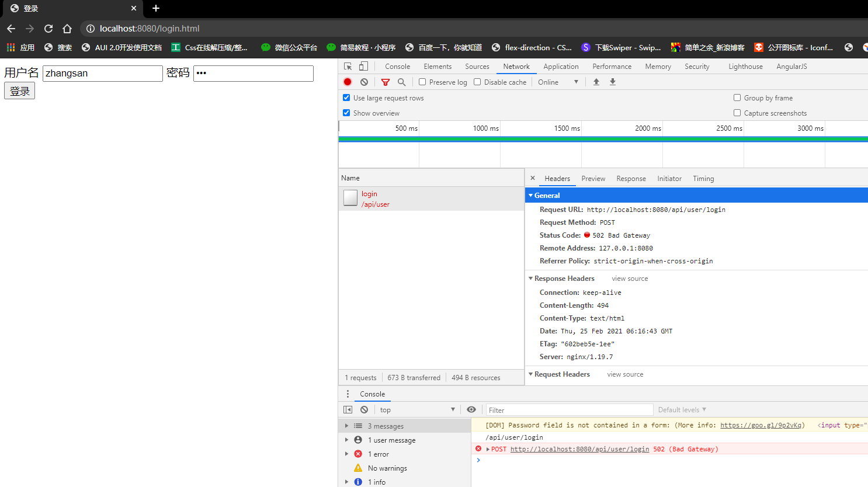Click the 用户名 zhangsan input field
Viewport: 868px width, 487px height.
pos(103,73)
